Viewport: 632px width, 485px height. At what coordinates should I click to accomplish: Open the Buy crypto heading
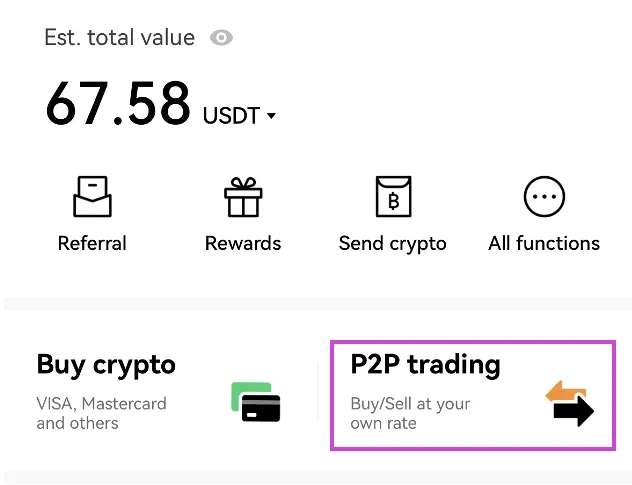(x=105, y=365)
